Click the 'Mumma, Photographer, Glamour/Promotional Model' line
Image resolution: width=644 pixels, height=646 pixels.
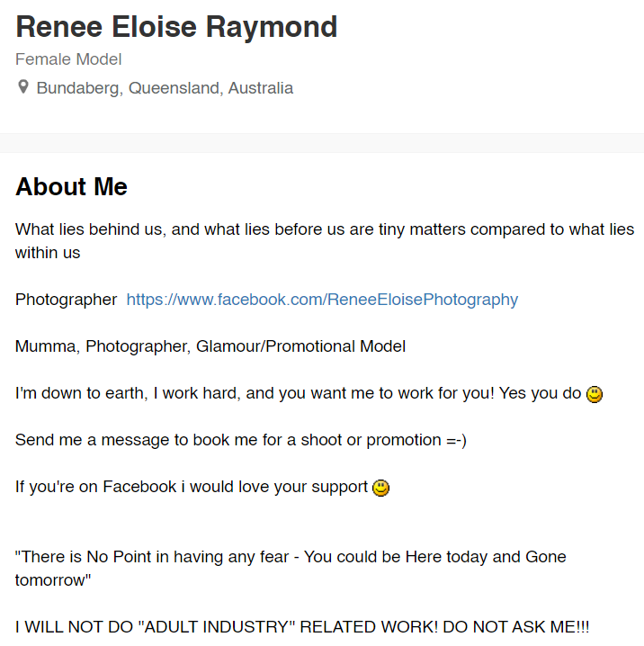pyautogui.click(x=210, y=346)
